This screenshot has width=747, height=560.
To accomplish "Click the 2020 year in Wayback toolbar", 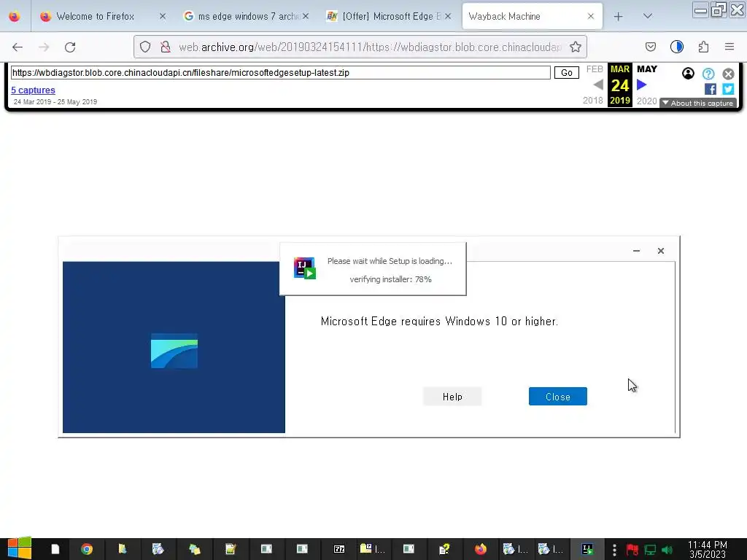I will coord(647,101).
